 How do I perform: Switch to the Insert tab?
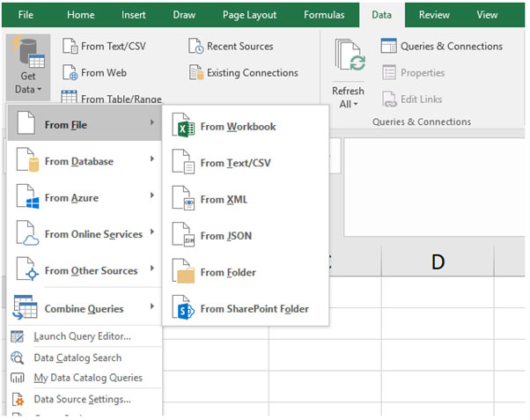point(134,15)
